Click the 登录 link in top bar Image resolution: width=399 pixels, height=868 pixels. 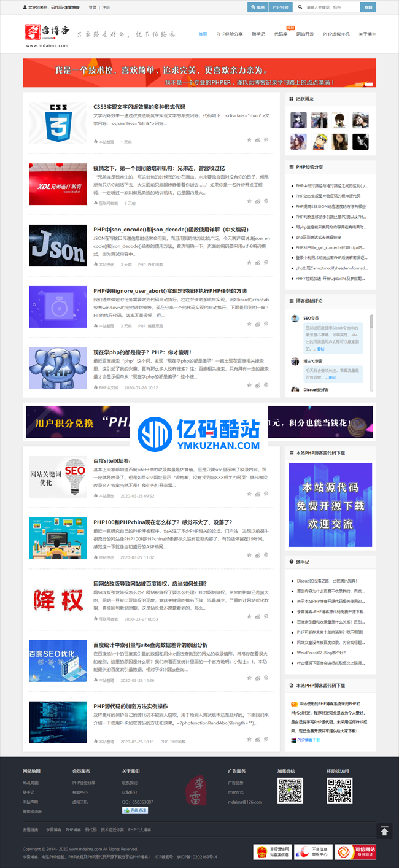93,7
